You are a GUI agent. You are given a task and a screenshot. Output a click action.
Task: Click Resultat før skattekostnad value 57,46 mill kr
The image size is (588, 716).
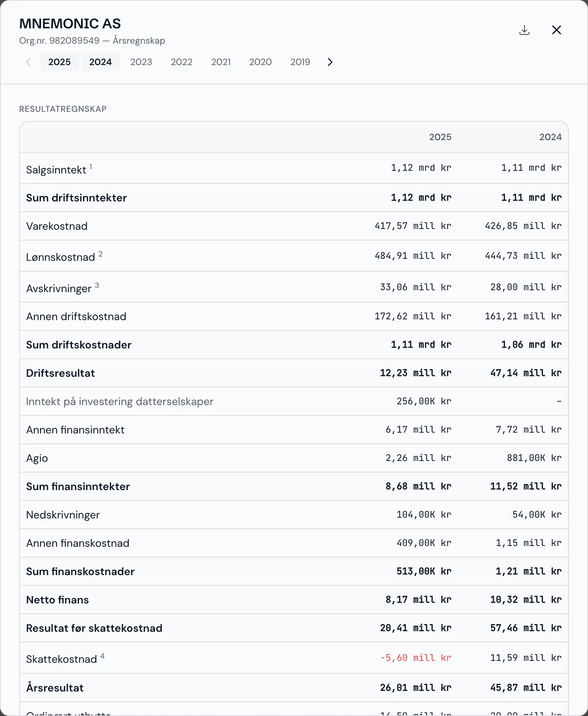(526, 628)
